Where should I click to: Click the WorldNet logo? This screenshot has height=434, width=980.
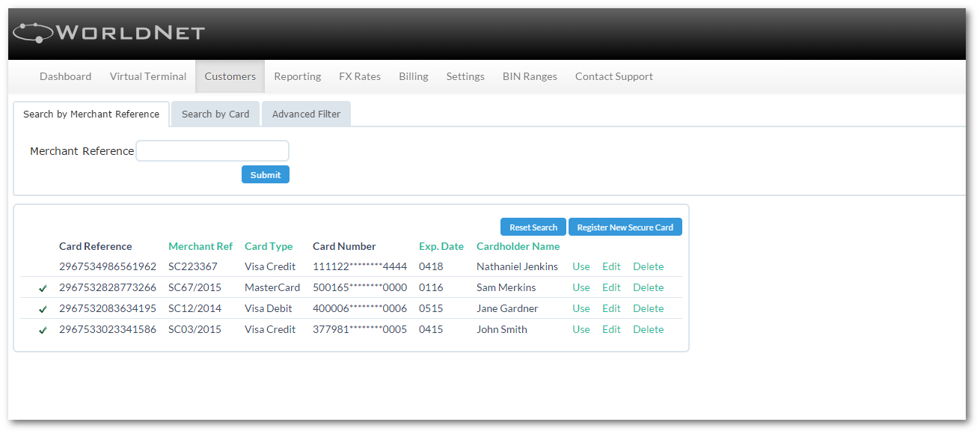pos(109,32)
